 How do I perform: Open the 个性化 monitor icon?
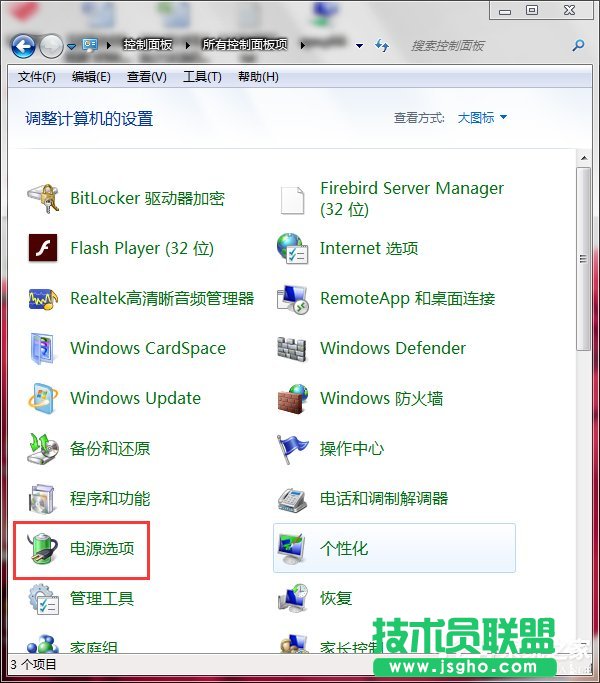292,548
